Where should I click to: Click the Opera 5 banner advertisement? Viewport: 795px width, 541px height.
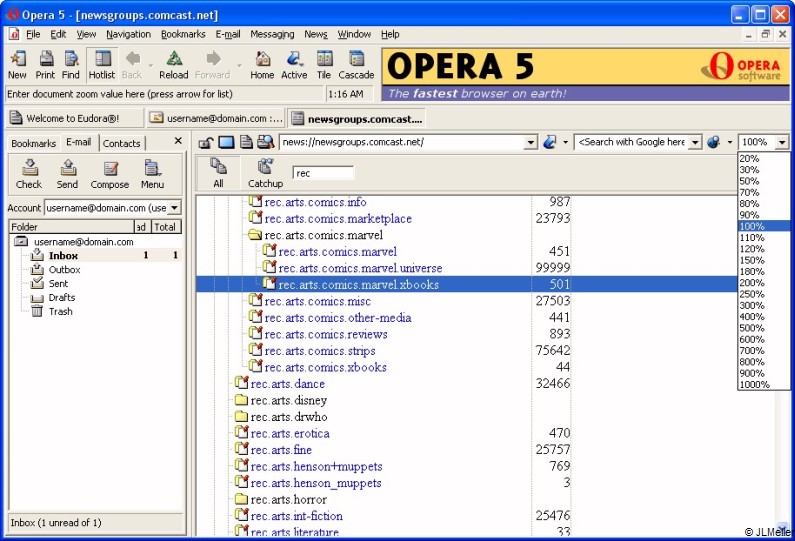pos(586,75)
